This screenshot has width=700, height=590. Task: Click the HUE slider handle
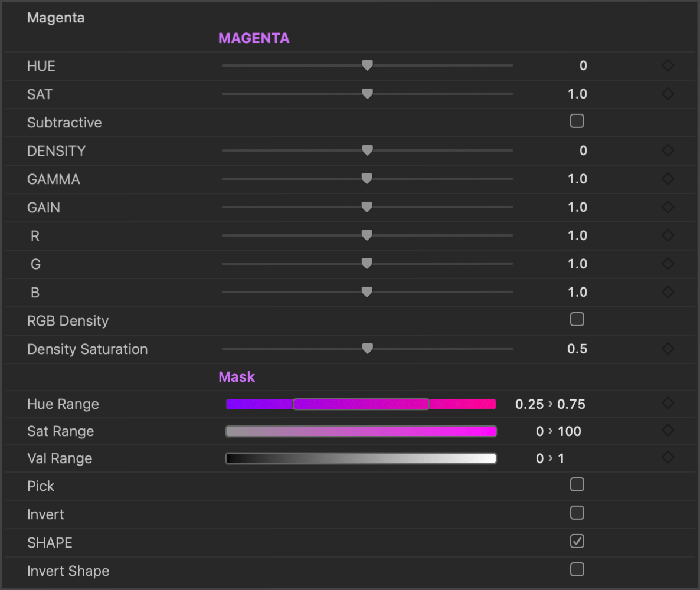(367, 65)
